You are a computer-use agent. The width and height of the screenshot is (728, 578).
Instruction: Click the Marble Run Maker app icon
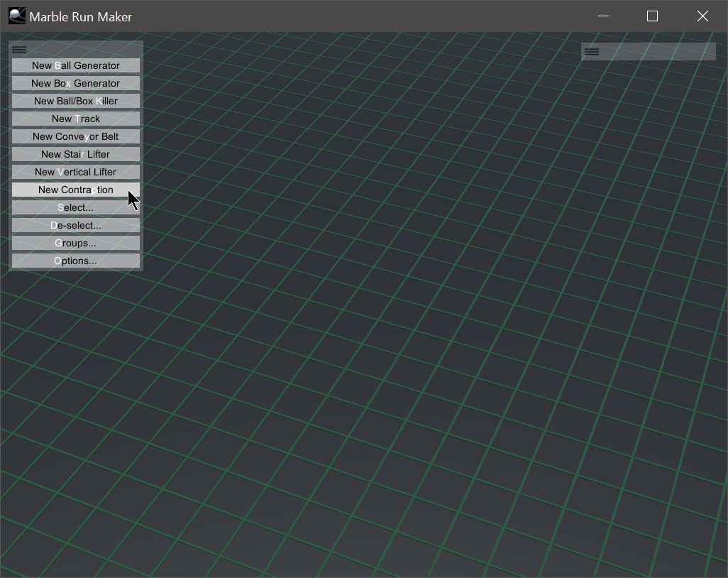click(x=17, y=16)
